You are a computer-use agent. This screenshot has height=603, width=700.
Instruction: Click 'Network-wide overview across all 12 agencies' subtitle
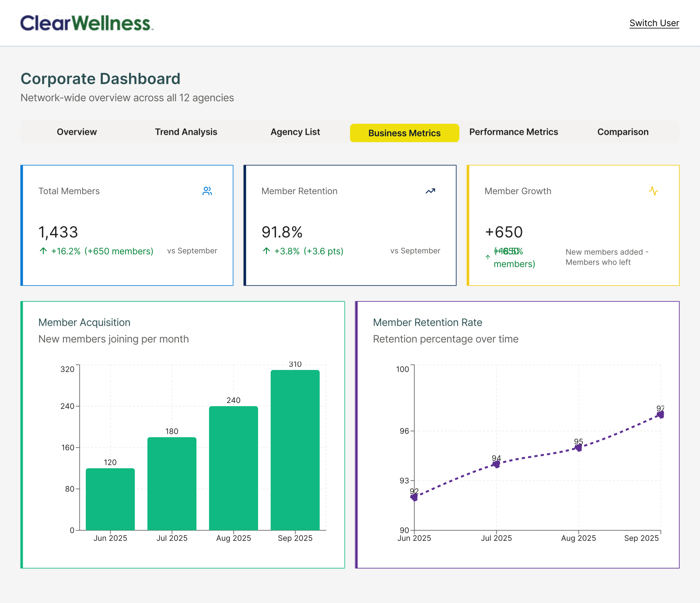point(127,98)
